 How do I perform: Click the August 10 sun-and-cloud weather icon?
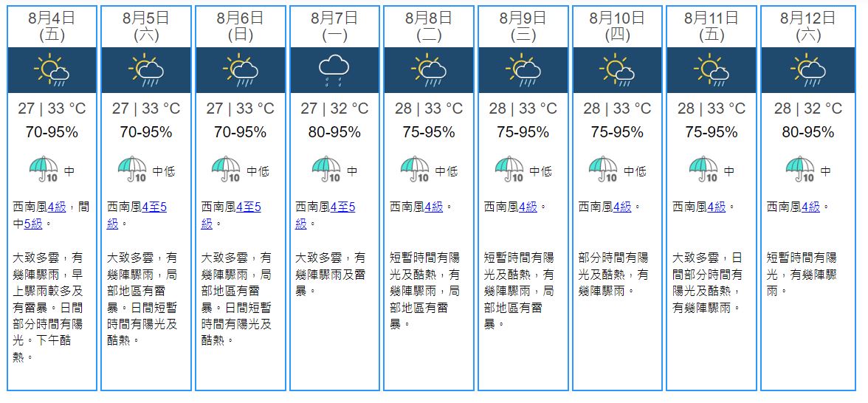tap(617, 70)
